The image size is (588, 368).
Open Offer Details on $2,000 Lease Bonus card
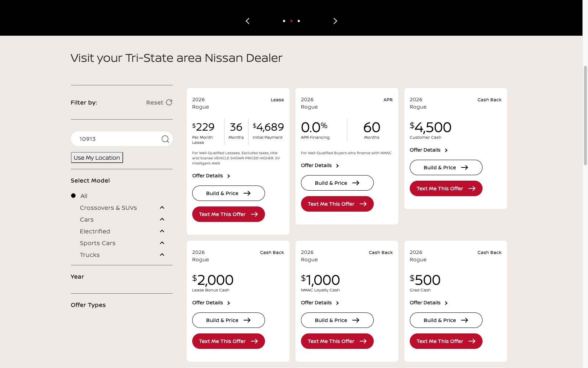pyautogui.click(x=211, y=303)
